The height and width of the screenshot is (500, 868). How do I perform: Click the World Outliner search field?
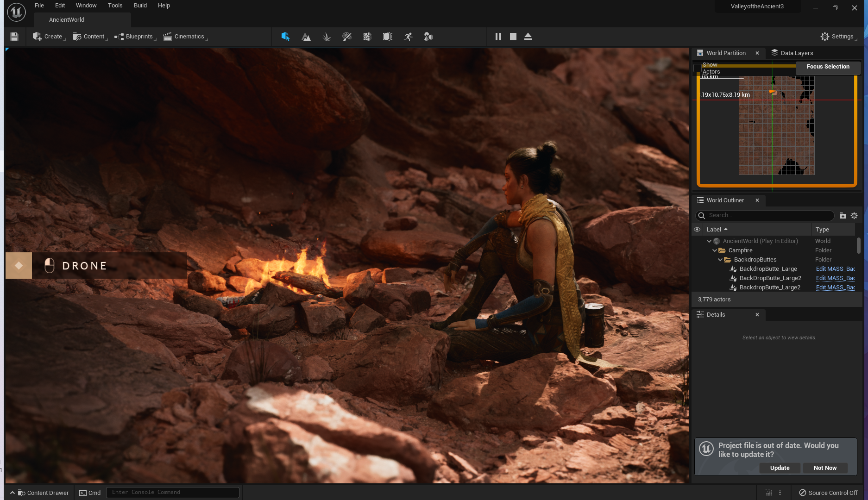coord(765,216)
